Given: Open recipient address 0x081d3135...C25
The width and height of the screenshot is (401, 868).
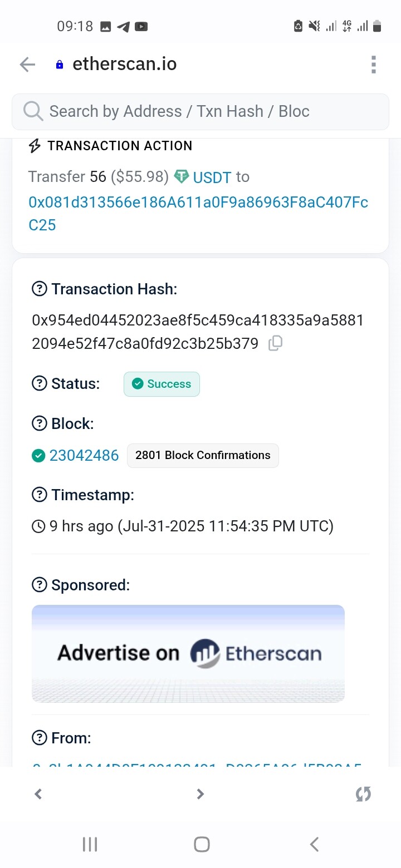Looking at the screenshot, I should pyautogui.click(x=198, y=213).
